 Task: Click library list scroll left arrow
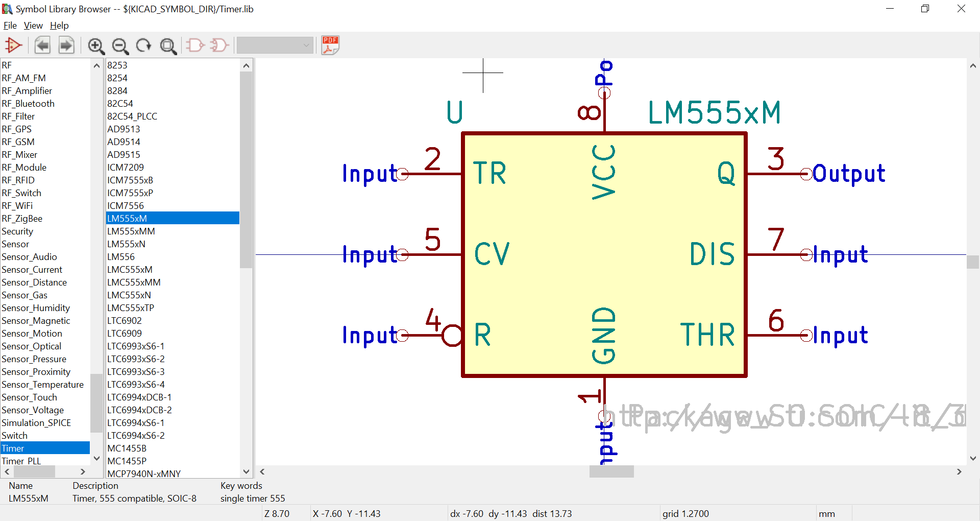click(x=7, y=471)
